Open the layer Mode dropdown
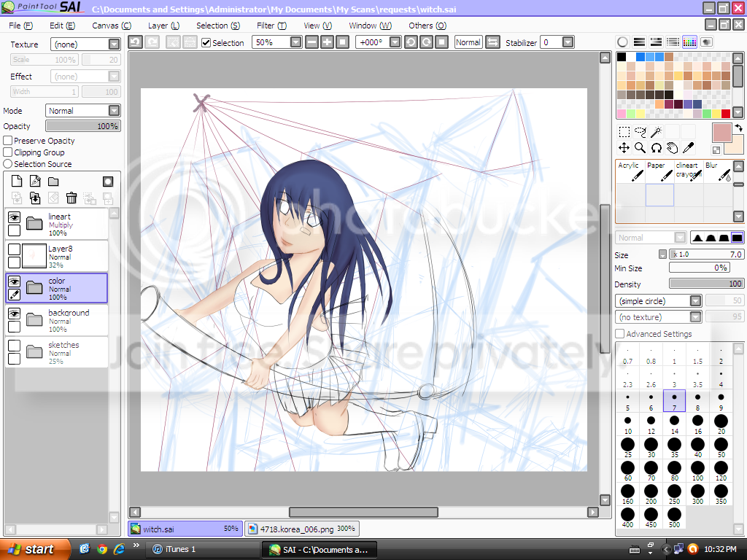747x560 pixels. (x=114, y=111)
